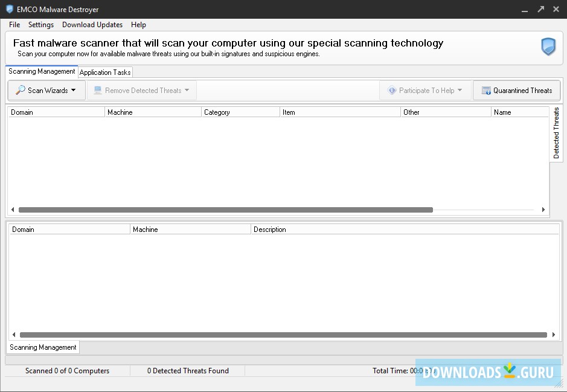Click the magnifier icon on Scan Wizards
The width and height of the screenshot is (567, 392).
pyautogui.click(x=21, y=90)
